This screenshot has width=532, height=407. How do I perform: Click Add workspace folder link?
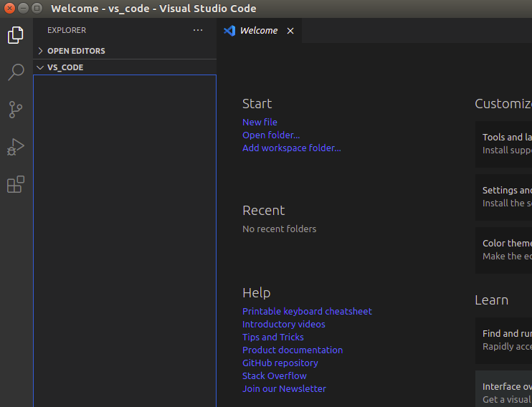pos(292,148)
